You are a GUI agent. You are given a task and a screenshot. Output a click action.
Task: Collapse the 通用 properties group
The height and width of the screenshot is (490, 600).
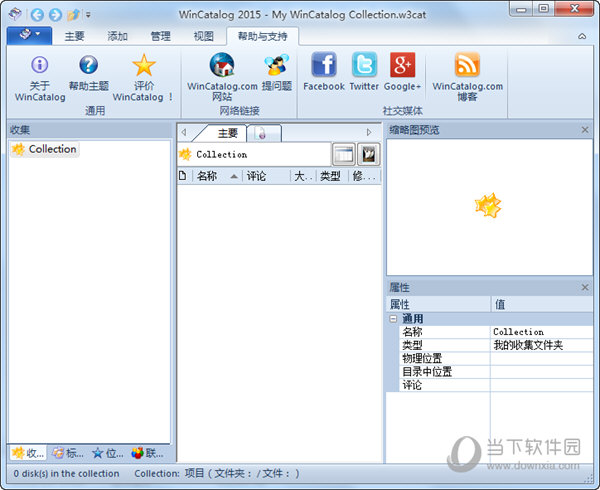click(x=393, y=319)
